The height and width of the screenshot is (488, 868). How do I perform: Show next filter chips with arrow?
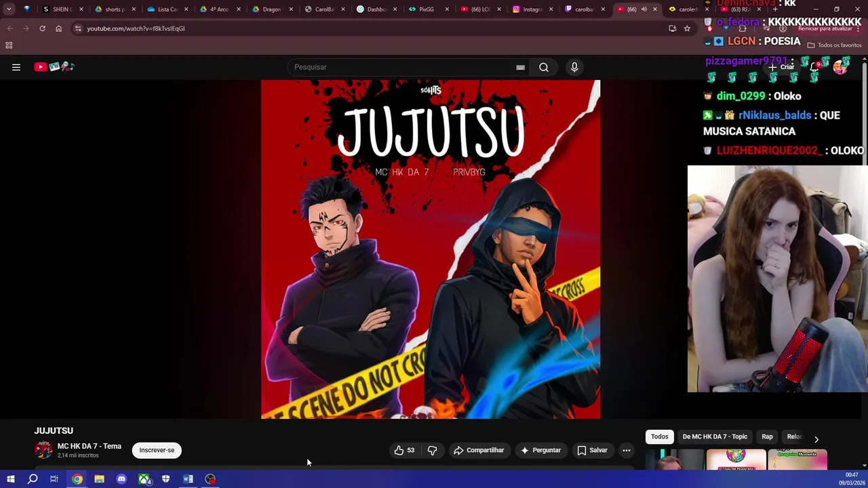pos(816,439)
